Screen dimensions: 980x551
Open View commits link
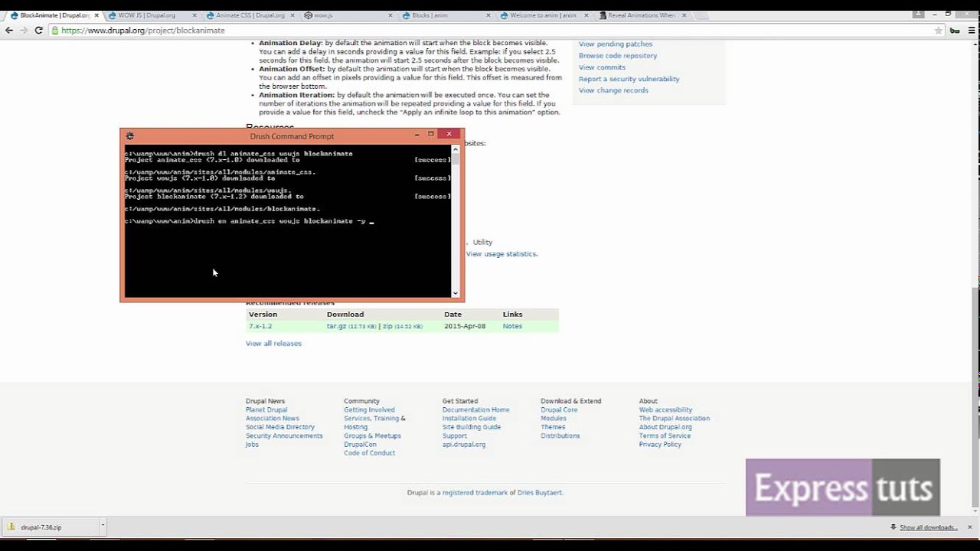click(x=602, y=67)
